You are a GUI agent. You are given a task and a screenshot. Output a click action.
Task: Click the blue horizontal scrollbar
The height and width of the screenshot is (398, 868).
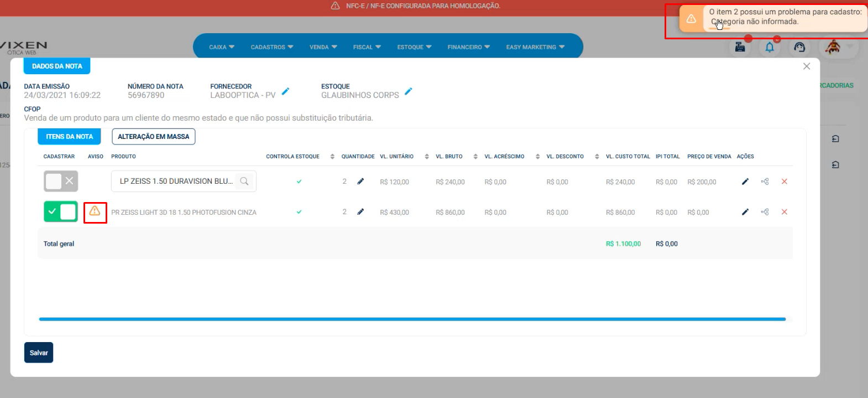412,319
